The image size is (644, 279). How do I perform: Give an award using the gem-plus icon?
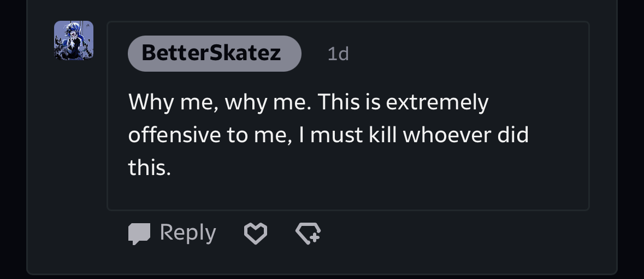click(x=308, y=234)
